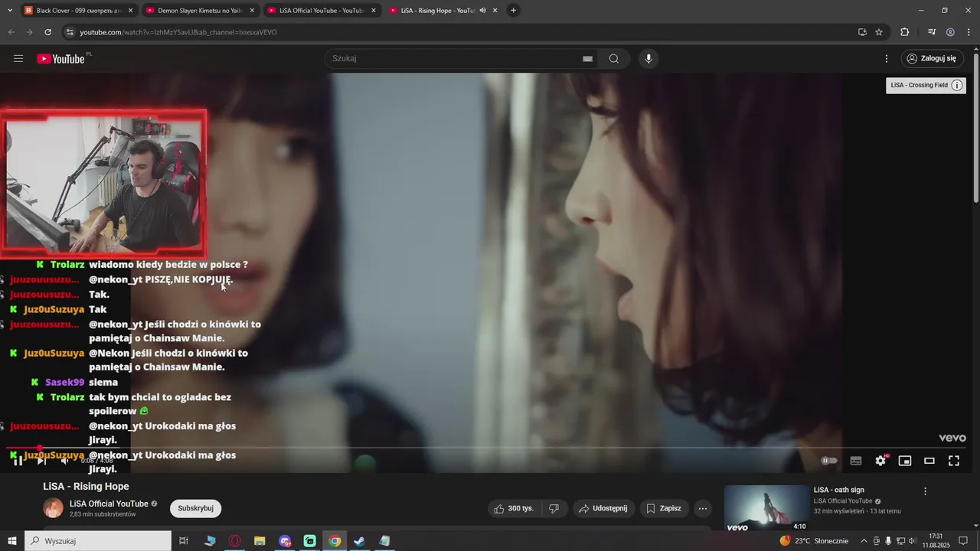The image size is (980, 551).
Task: Open Opera GX from taskbar
Action: [235, 541]
